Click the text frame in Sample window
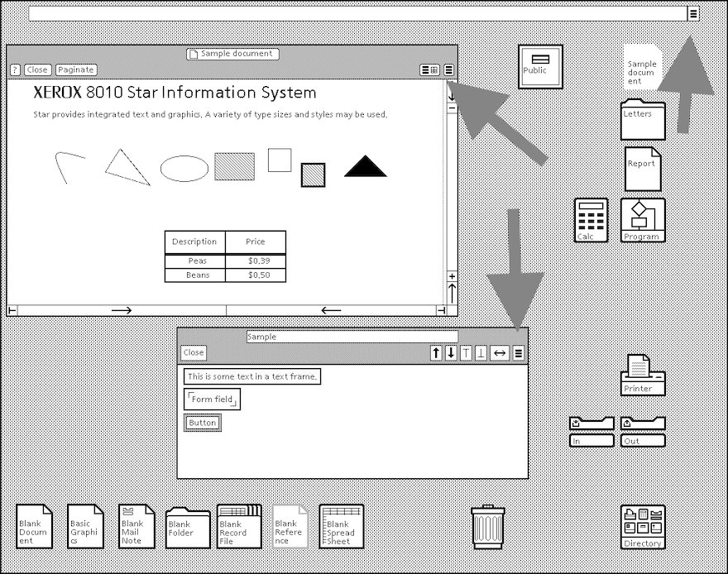The image size is (728, 574). 252,376
